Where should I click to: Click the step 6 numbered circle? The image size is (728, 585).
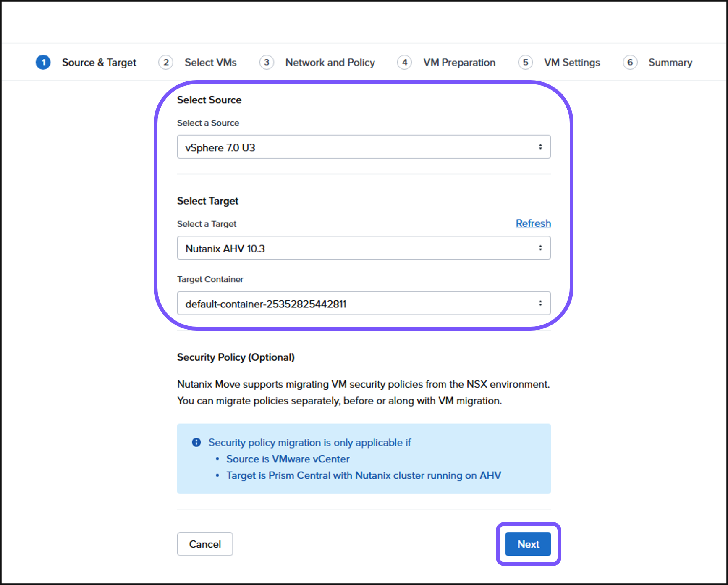tap(630, 63)
